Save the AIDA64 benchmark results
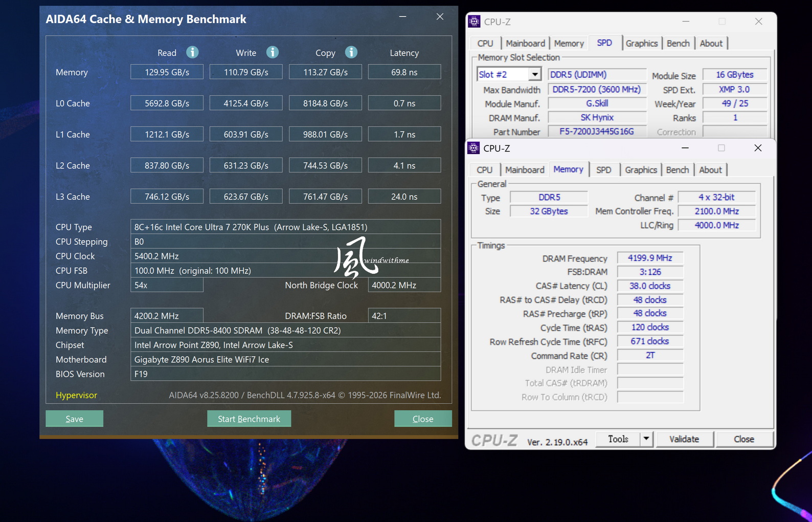The width and height of the screenshot is (812, 522). tap(75, 419)
